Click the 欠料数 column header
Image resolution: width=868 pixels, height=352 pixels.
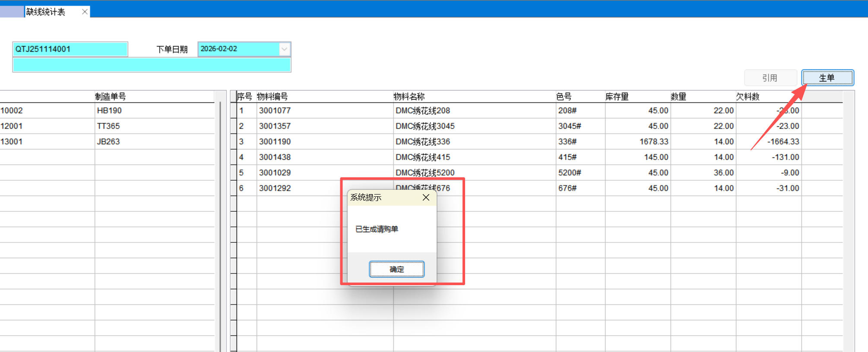pyautogui.click(x=748, y=97)
